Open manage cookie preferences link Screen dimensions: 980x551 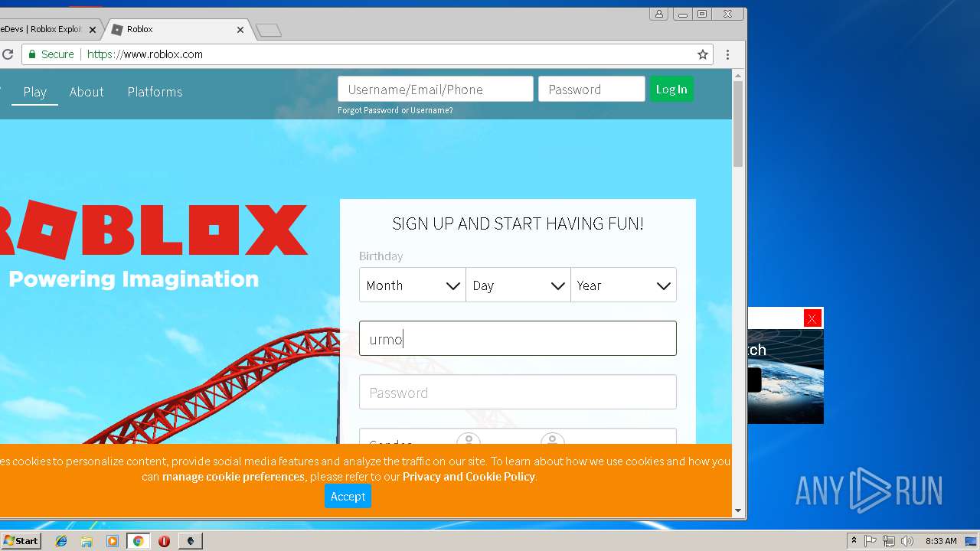coord(234,476)
